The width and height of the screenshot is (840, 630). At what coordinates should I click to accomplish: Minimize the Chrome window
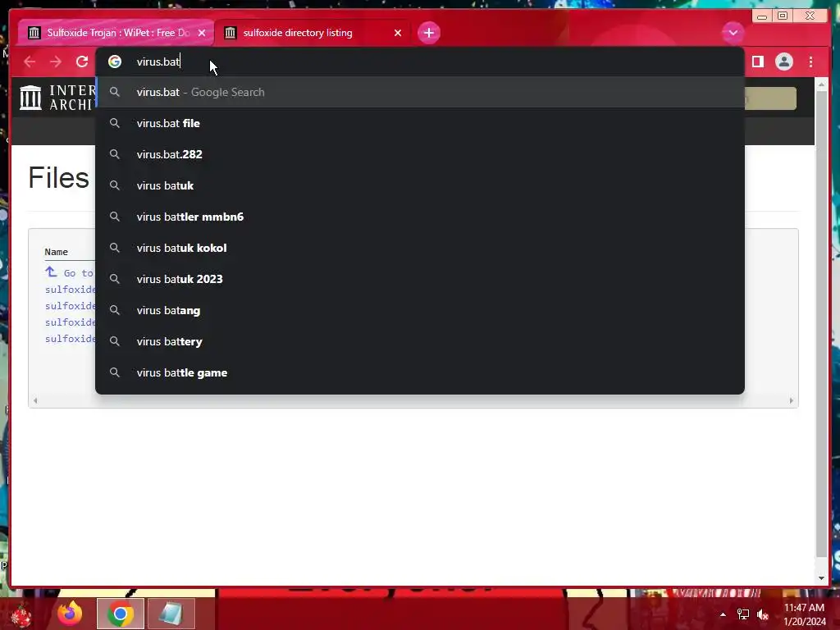coord(762,16)
